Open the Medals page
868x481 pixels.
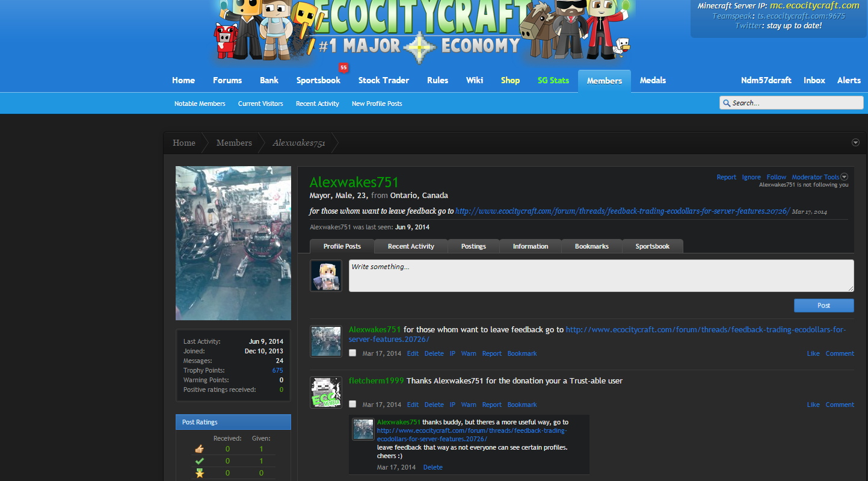point(653,80)
